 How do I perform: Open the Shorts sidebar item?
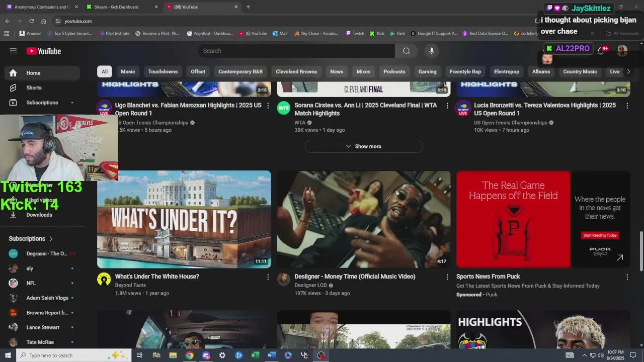42,87
